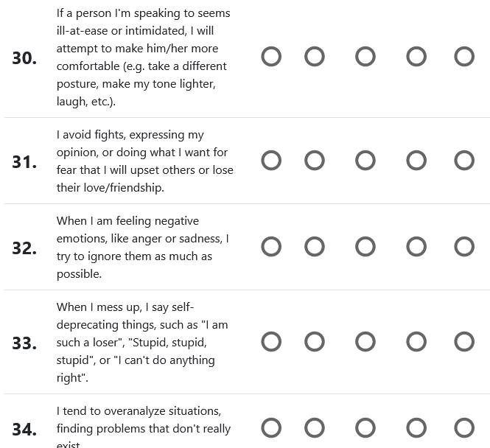Image resolution: width=490 pixels, height=448 pixels.
Task: Choose third radio option for question 34
Action: pos(365,428)
